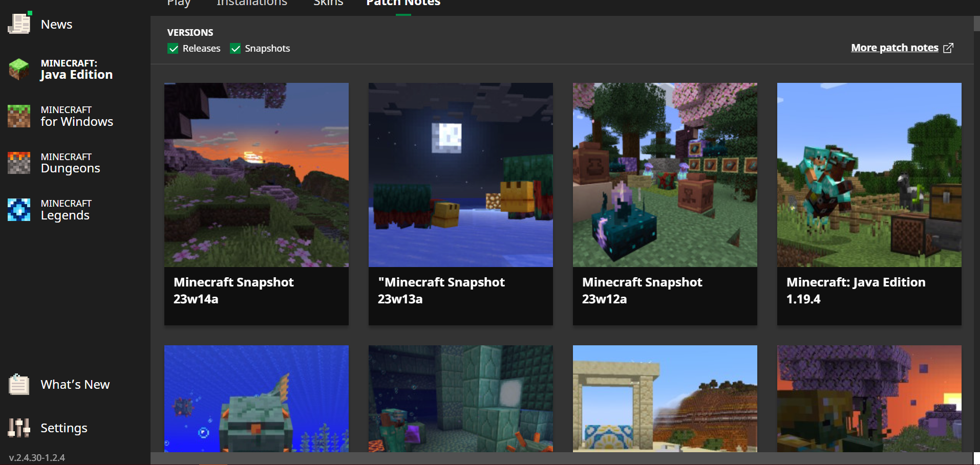This screenshot has width=980, height=465.
Task: Select the Minecraft for Windows dirt block icon
Action: (x=19, y=116)
